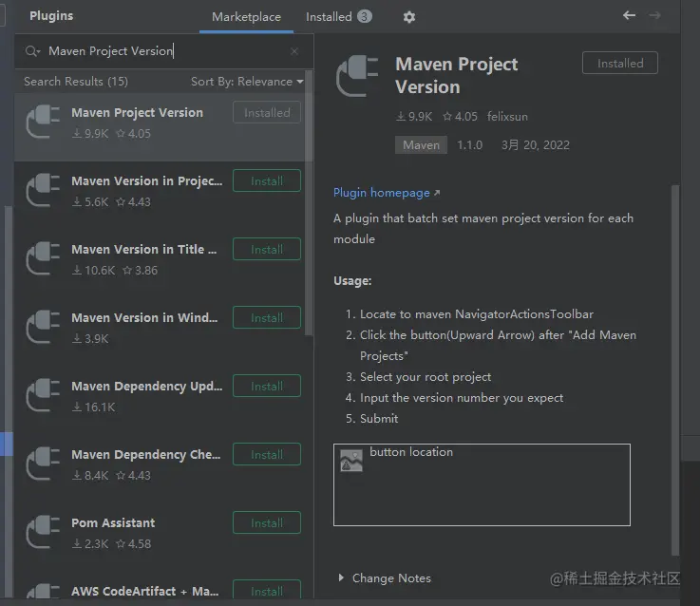The height and width of the screenshot is (606, 700).
Task: Install AWS CodeArtifact plugin
Action: pyautogui.click(x=267, y=590)
